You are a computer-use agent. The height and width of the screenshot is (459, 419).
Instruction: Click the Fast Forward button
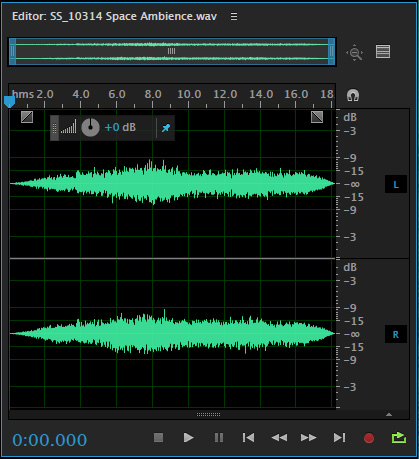[309, 437]
